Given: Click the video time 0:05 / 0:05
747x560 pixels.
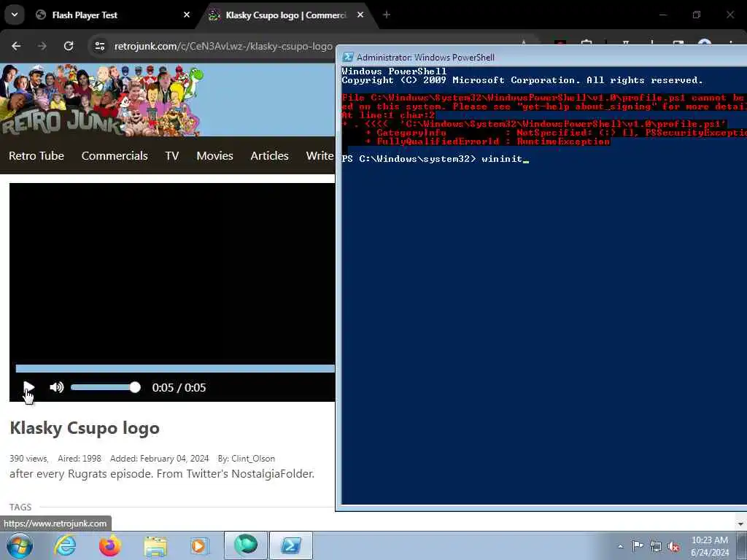Looking at the screenshot, I should tap(179, 388).
